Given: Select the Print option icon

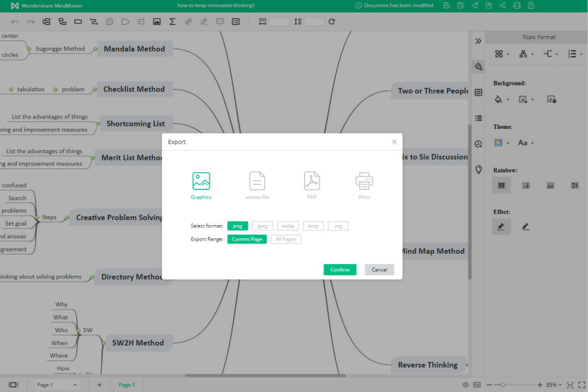Looking at the screenshot, I should [x=365, y=181].
